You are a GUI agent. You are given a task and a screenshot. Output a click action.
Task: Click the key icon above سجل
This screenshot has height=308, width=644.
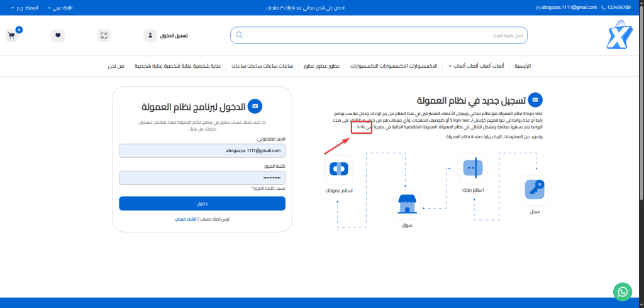point(535,190)
